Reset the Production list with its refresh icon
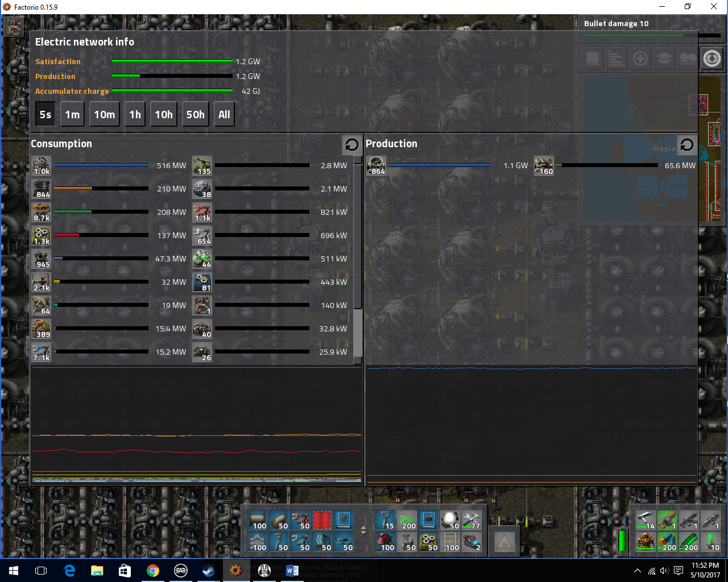The image size is (728, 582). [686, 144]
